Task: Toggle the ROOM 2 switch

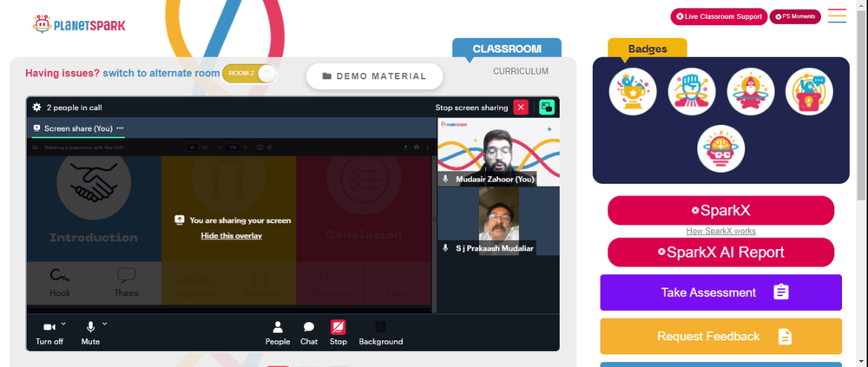Action: click(248, 74)
